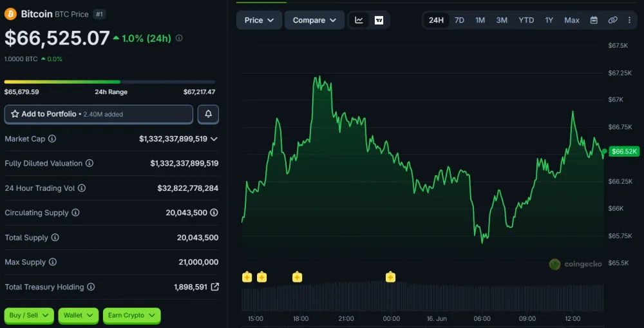
Task: Select the Max time range tab
Action: (571, 20)
